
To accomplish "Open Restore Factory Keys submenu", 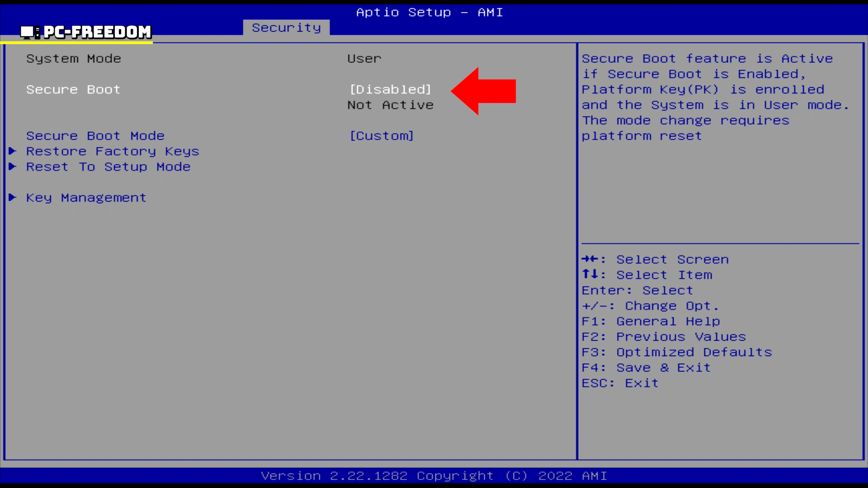I will (x=113, y=151).
